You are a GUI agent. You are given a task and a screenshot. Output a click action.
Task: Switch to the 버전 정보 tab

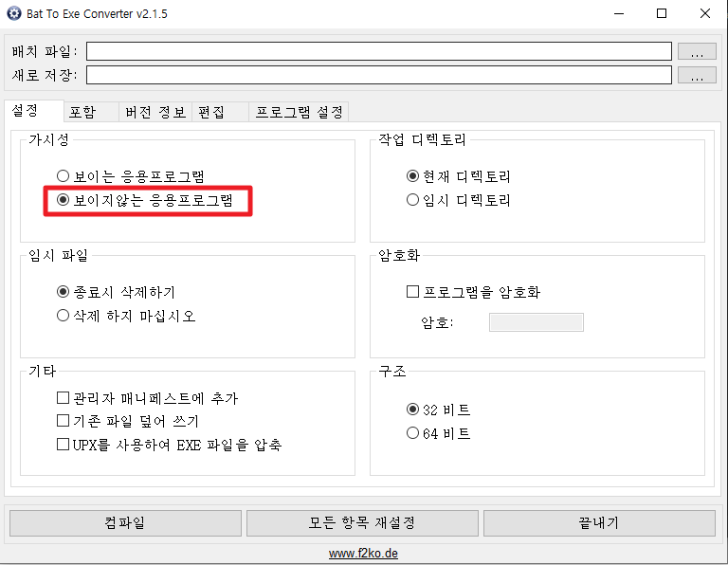coord(155,112)
